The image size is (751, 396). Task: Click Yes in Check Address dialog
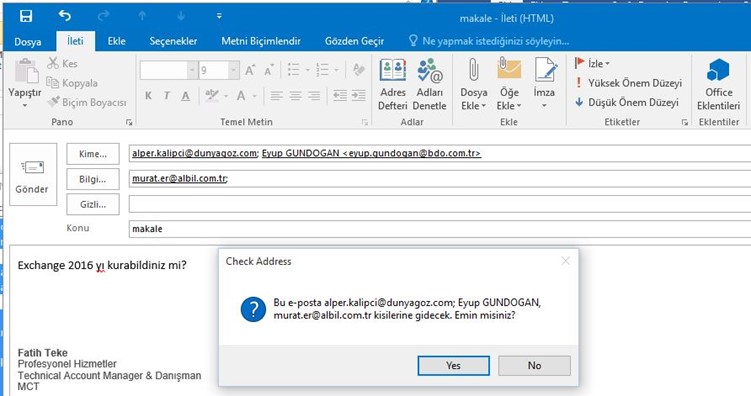pos(454,366)
